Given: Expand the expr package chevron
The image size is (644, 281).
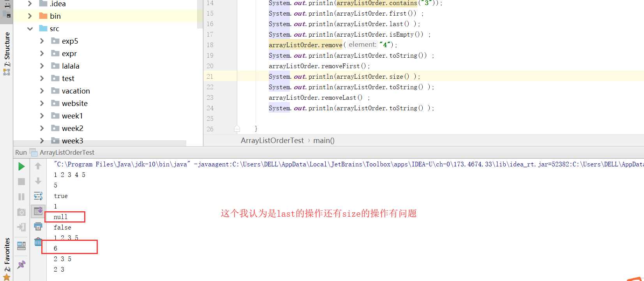Looking at the screenshot, I should pos(42,53).
